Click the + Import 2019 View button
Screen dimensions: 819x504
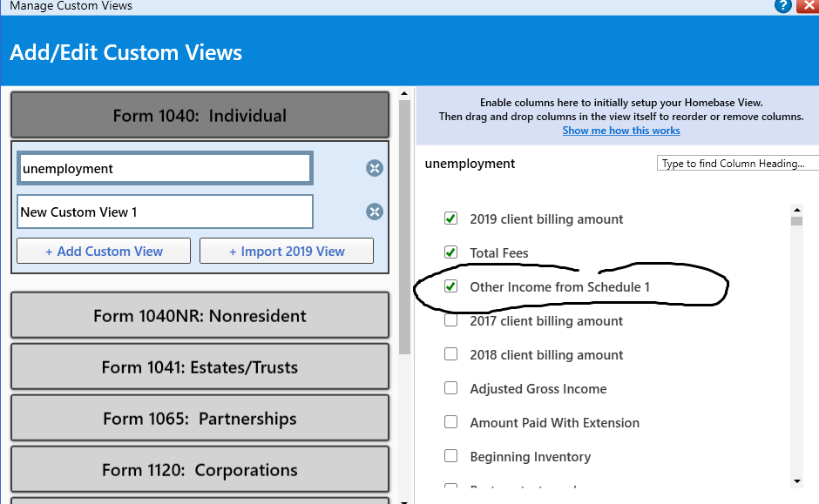(x=287, y=251)
